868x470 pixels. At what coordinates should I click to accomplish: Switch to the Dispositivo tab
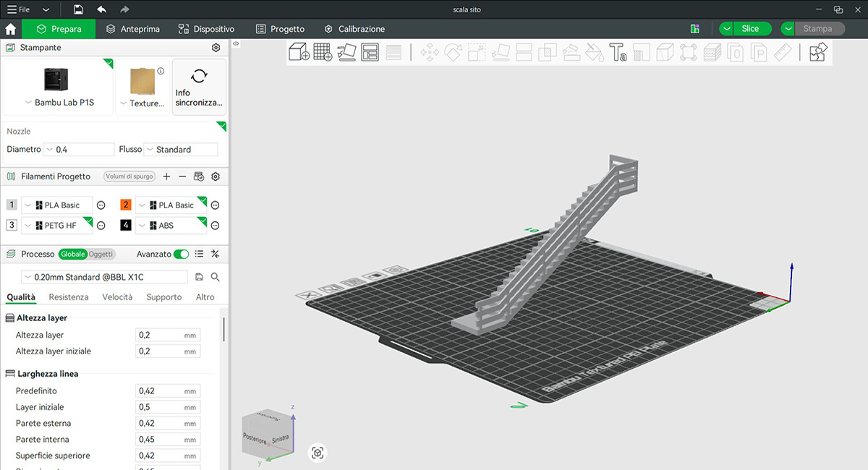[x=207, y=29]
